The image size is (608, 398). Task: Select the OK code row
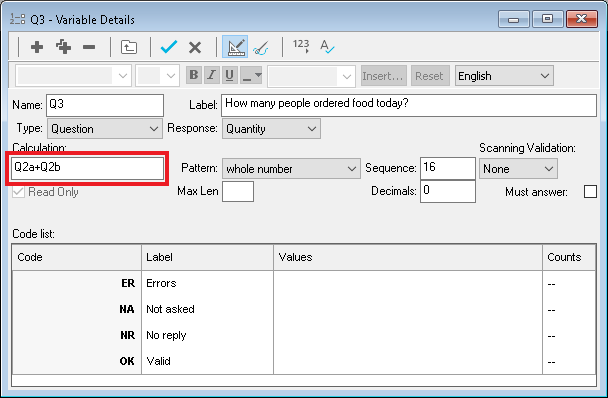pos(304,361)
